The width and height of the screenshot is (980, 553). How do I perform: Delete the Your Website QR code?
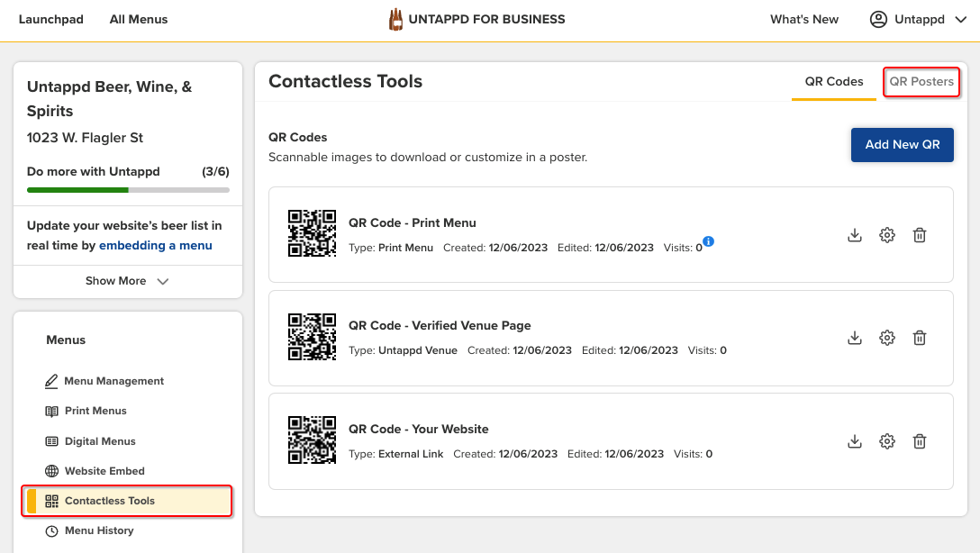[919, 441]
